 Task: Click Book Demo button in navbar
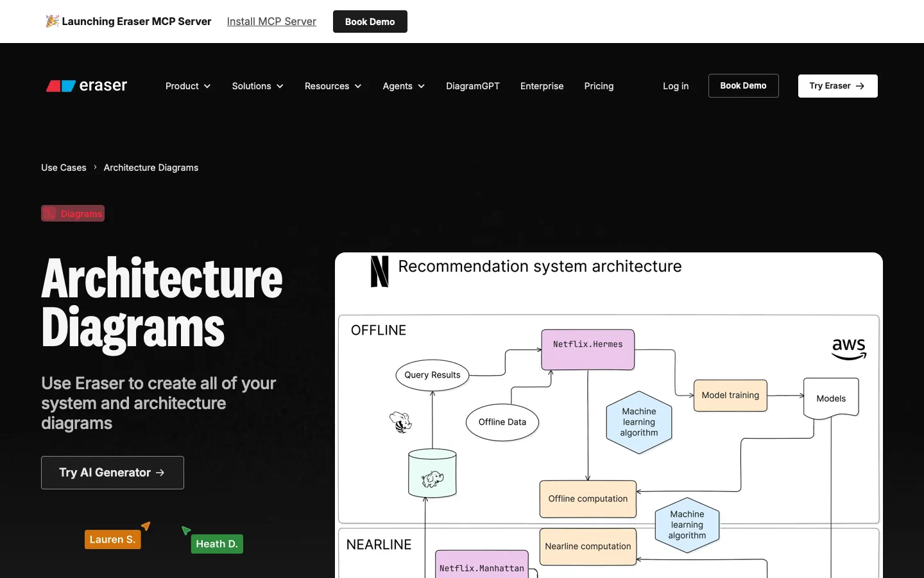(x=744, y=85)
